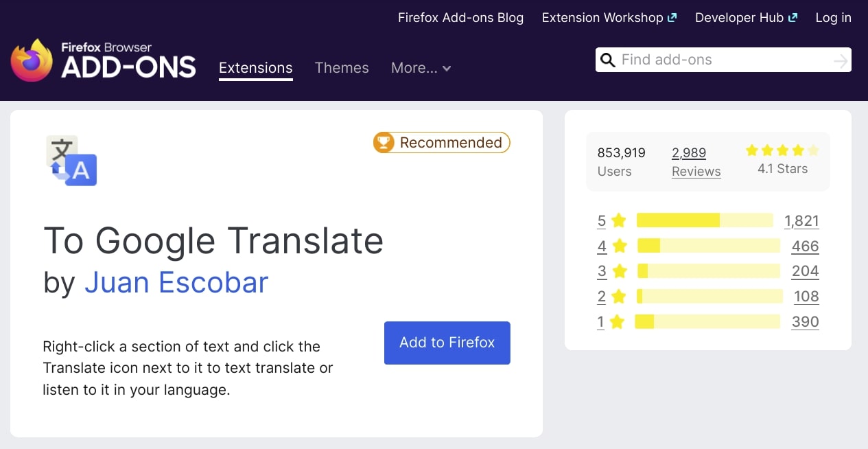Click the To Google Translate extension icon
This screenshot has height=449, width=868.
(71, 161)
